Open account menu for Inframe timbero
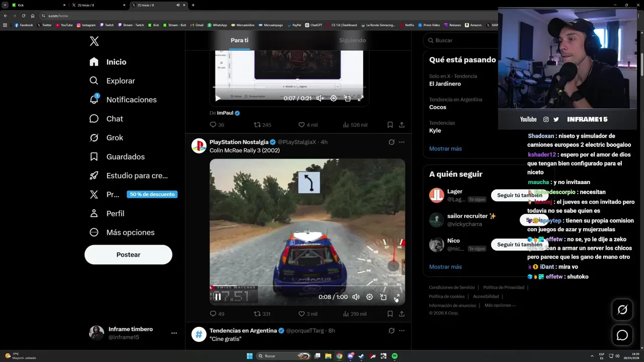 [x=133, y=333]
